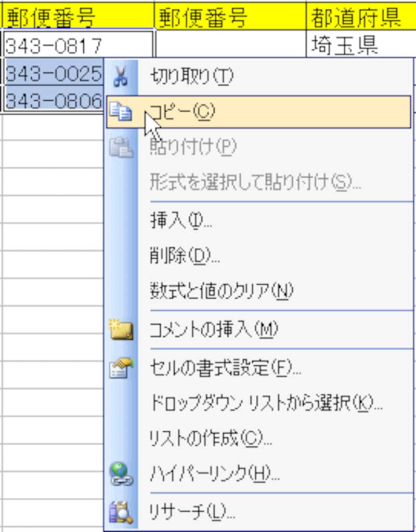Choose 切り取り(T) from context menu
The width and height of the screenshot is (416, 532).
point(191,77)
